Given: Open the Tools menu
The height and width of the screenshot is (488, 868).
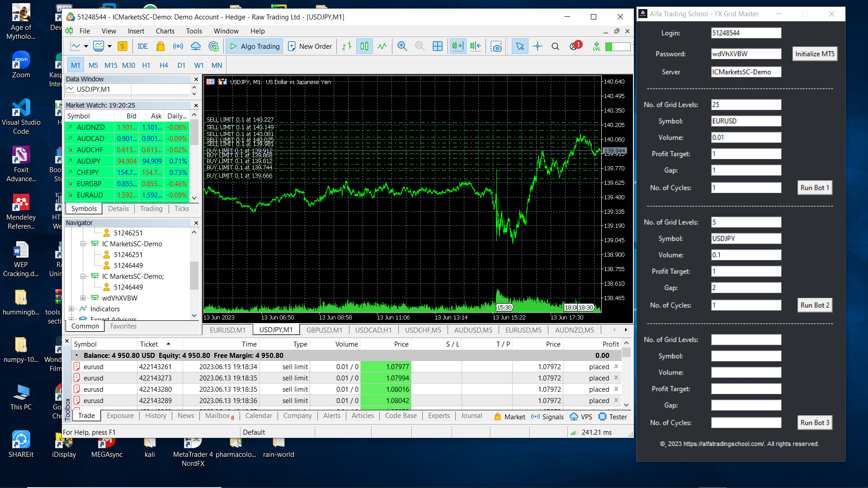Looking at the screenshot, I should 194,31.
